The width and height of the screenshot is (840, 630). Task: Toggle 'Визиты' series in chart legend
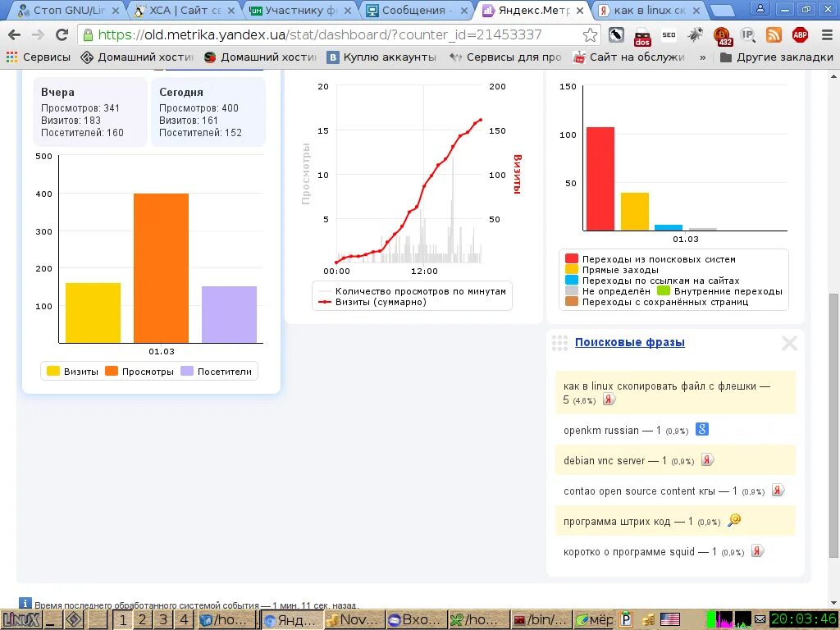72,372
